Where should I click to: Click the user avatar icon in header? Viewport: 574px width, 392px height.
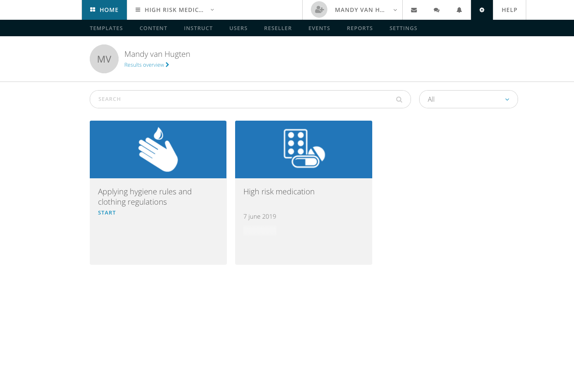tap(319, 10)
